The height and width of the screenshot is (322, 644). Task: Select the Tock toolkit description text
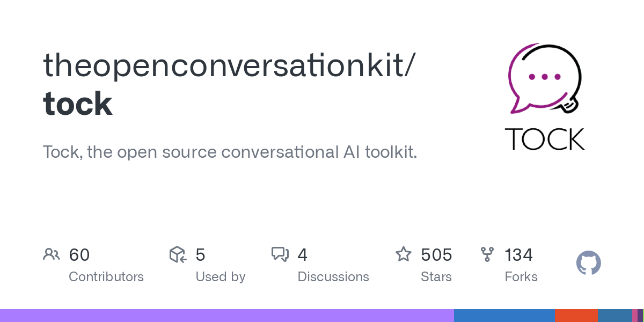point(230,152)
